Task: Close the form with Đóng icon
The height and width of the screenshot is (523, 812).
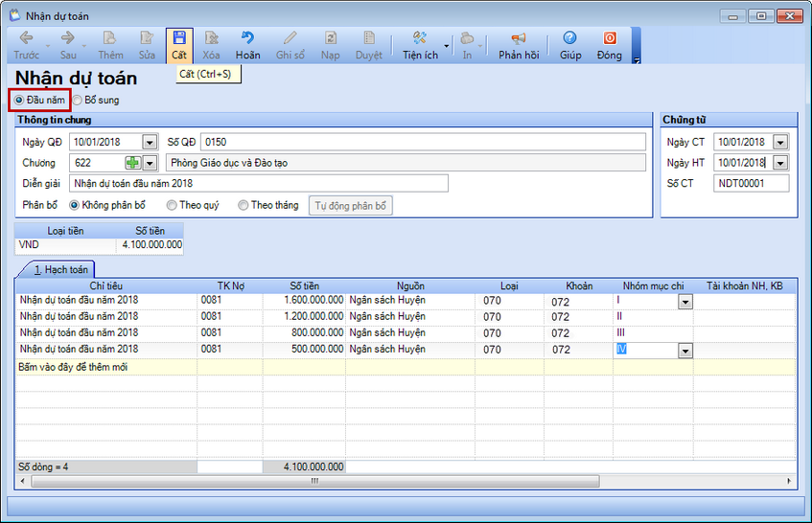Action: [609, 46]
